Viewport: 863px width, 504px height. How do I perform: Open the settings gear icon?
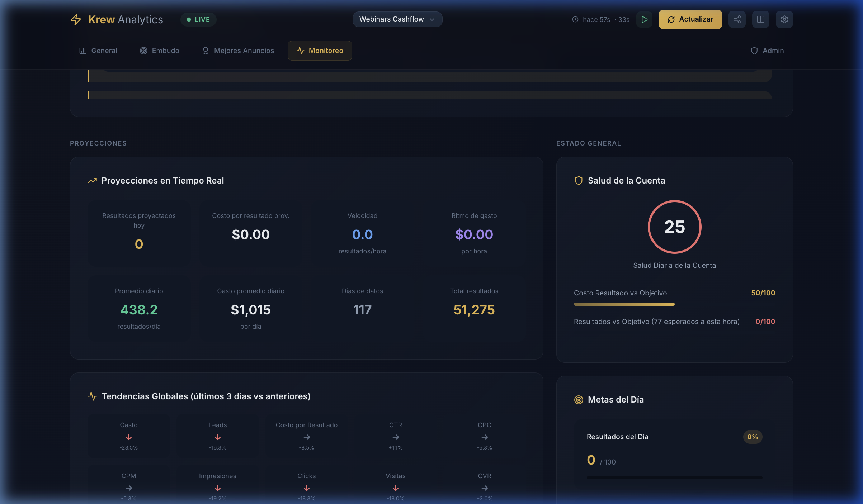tap(784, 19)
